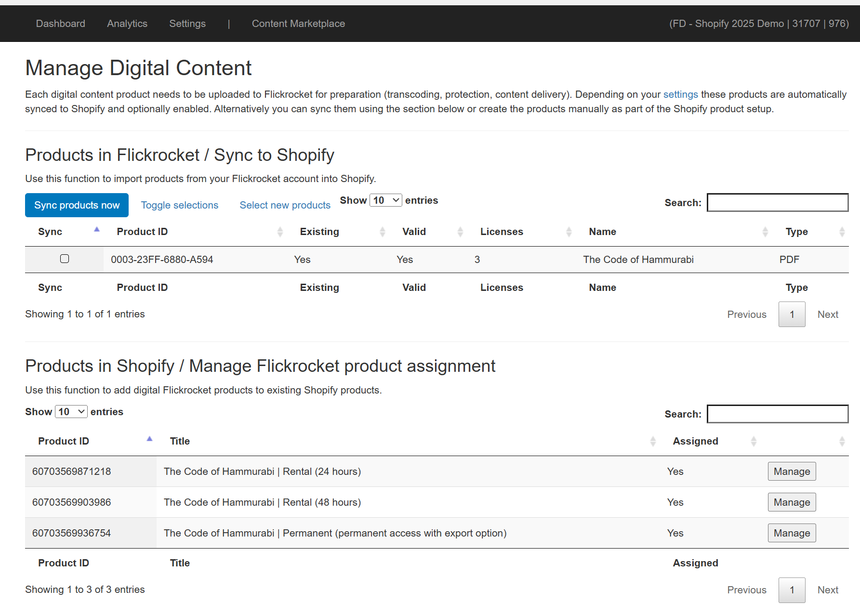Image resolution: width=860 pixels, height=616 pixels.
Task: Open entries dropdown in Flickrocket products section
Action: coord(386,200)
